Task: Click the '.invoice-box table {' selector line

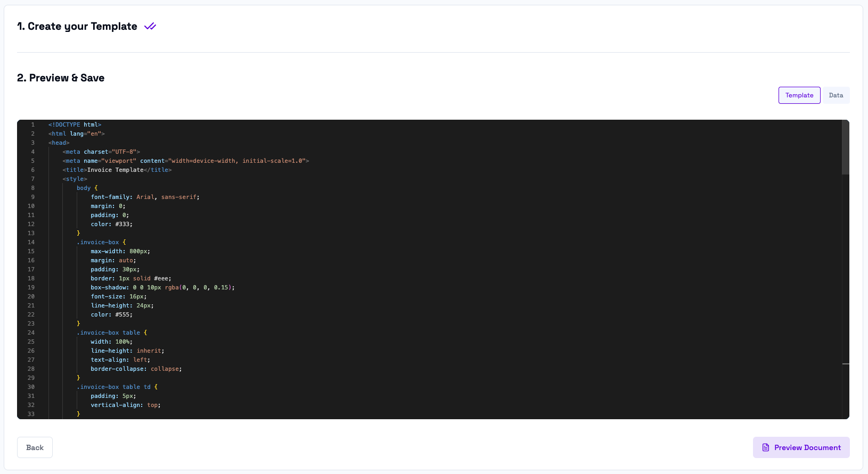Action: tap(112, 332)
